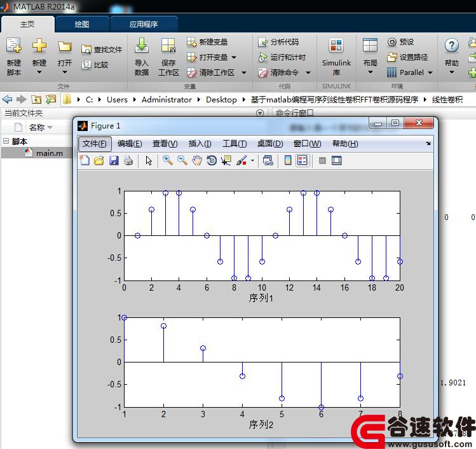The width and height of the screenshot is (476, 449).
Task: Click New Variable (新建变量)
Action: [207, 42]
